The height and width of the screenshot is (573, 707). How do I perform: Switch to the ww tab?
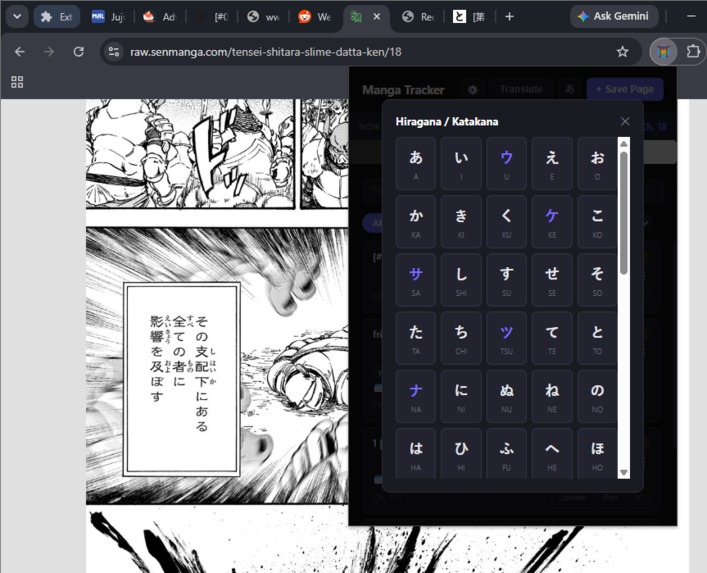click(x=263, y=17)
